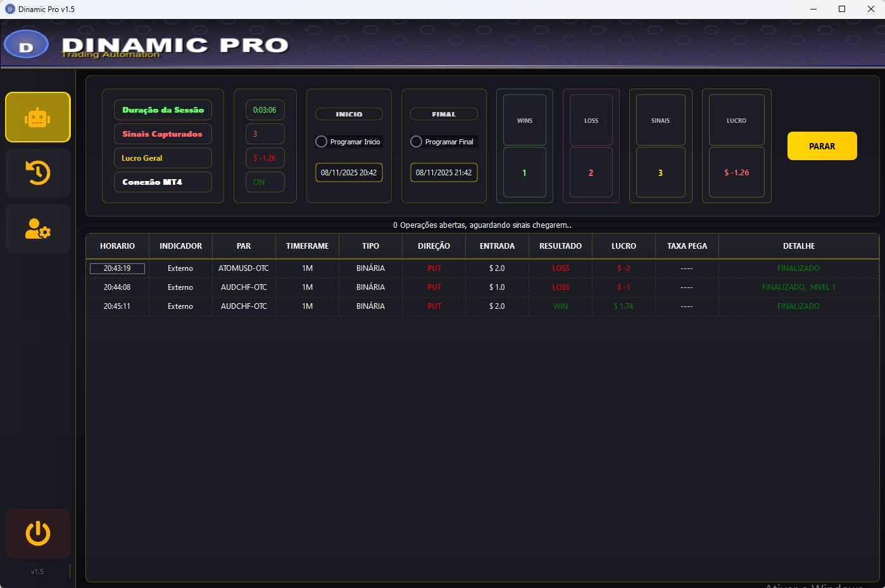Screen dimensions: 885x588
Task: Toggle the ON connection status indicator
Action: pos(265,182)
